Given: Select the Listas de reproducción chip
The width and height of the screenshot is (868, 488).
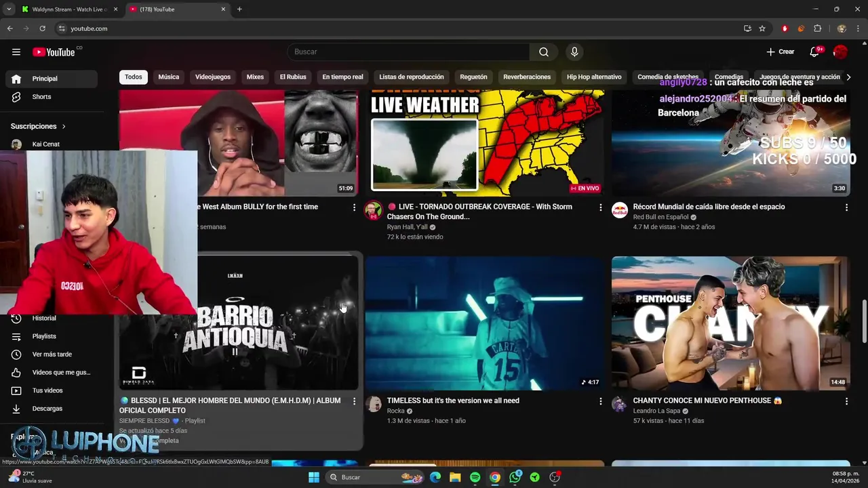Looking at the screenshot, I should coord(412,77).
